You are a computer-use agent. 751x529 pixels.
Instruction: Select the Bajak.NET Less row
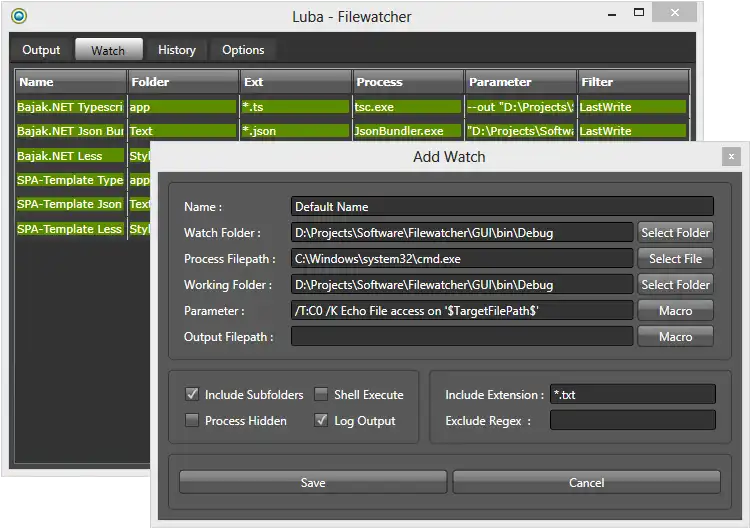[70, 156]
